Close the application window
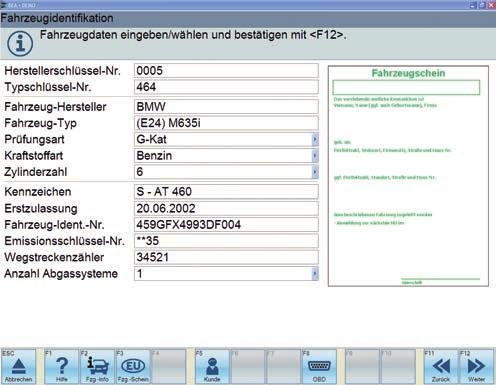The width and height of the screenshot is (496, 385). (491, 5)
